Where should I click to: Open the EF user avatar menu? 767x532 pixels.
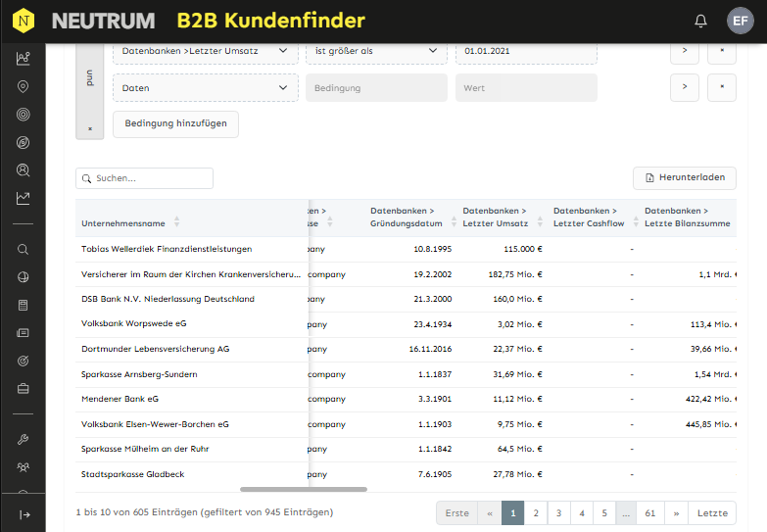(741, 21)
